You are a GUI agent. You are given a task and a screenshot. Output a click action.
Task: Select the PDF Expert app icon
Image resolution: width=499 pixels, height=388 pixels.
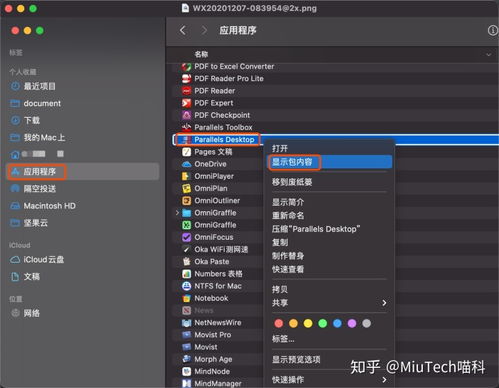click(x=186, y=103)
